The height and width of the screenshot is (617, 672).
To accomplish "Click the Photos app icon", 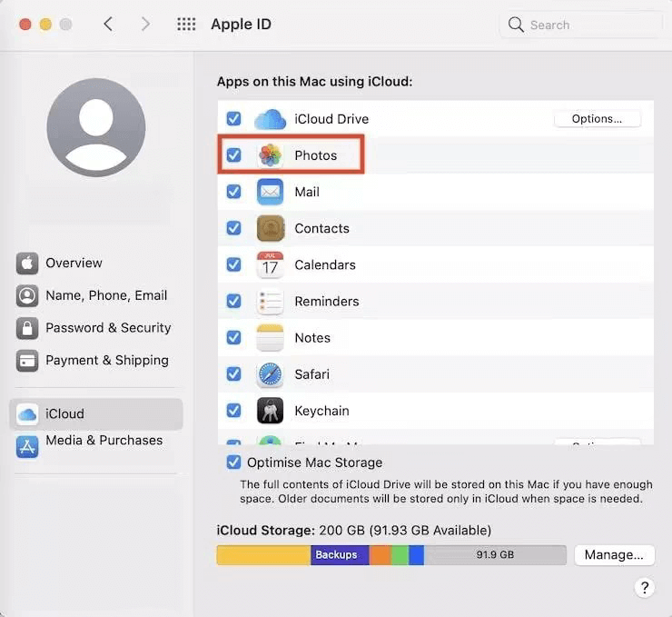I will (x=270, y=155).
